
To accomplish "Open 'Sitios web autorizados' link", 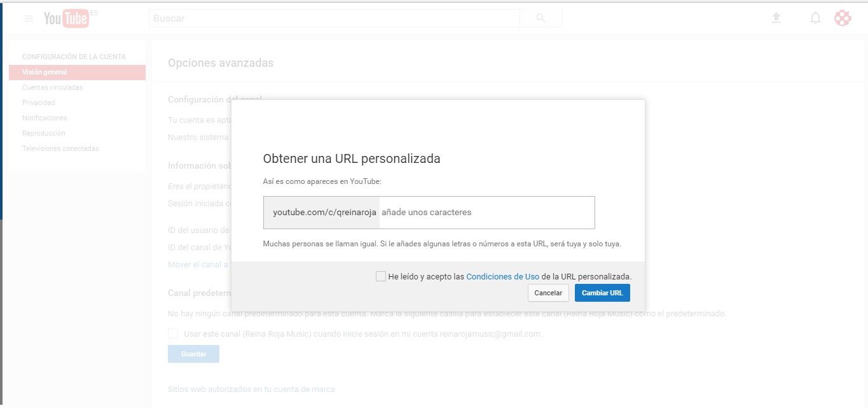I will pyautogui.click(x=251, y=389).
